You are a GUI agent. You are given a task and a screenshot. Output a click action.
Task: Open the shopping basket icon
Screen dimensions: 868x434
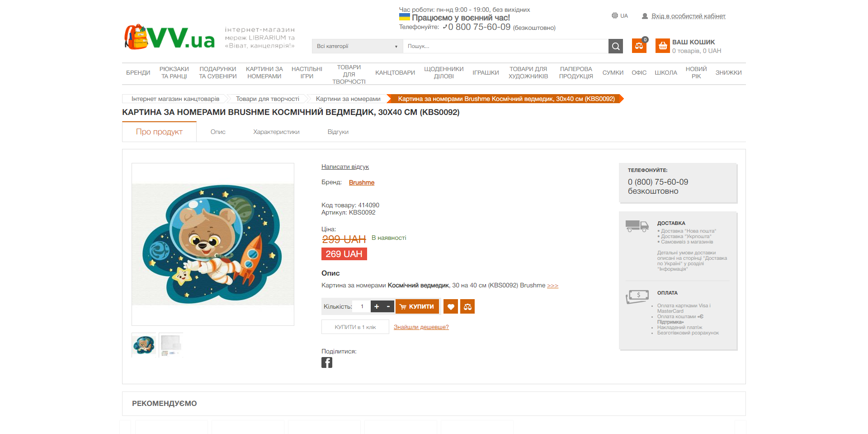pos(663,46)
